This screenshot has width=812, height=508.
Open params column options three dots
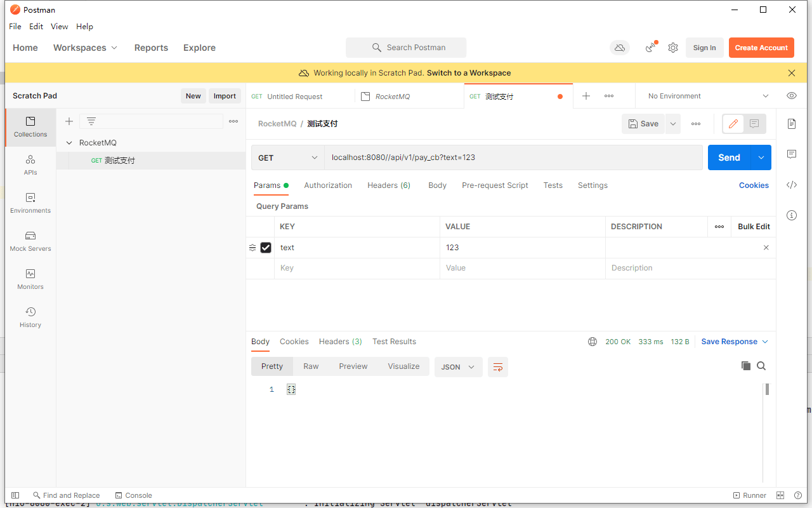(719, 227)
